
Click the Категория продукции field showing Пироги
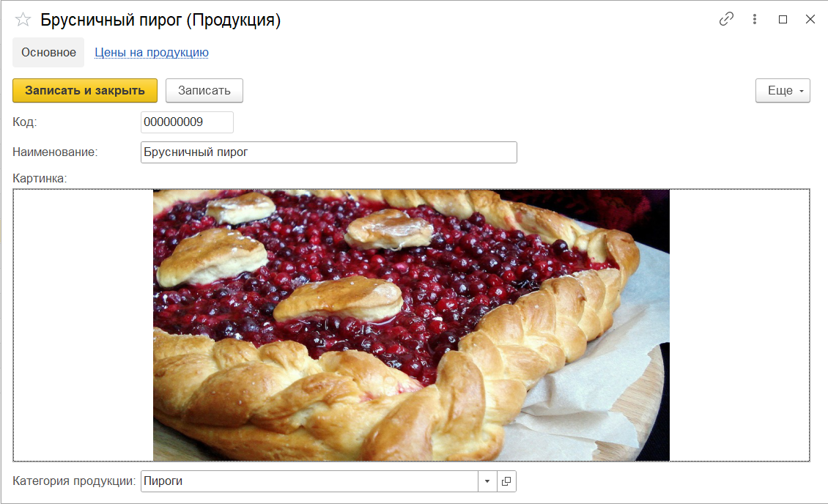(x=309, y=481)
